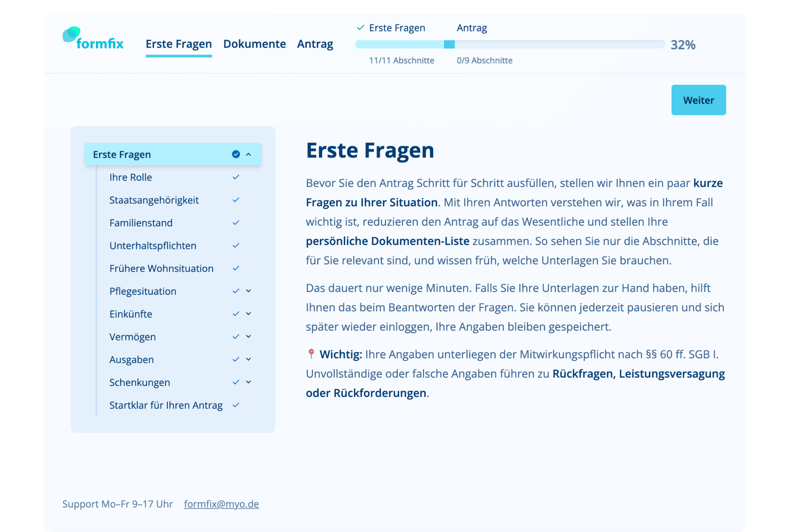The image size is (790, 532).
Task: Click the blue completed badge on Erste Fragen
Action: coord(236,154)
